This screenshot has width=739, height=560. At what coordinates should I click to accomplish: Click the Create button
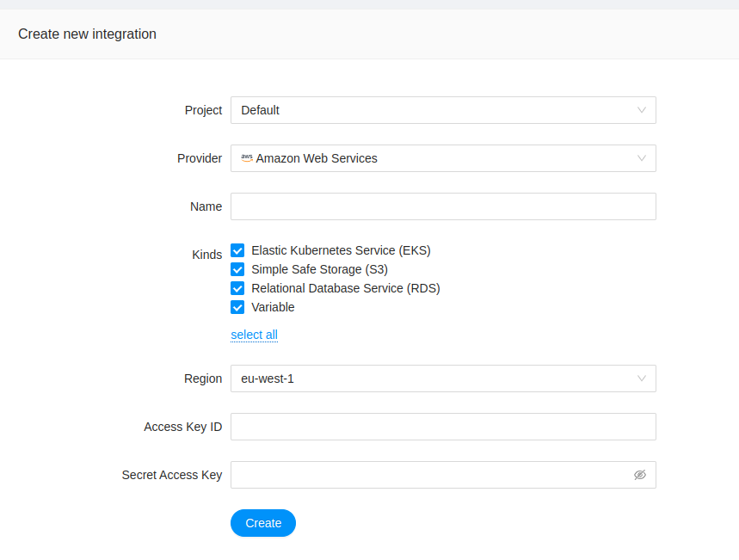coord(263,523)
